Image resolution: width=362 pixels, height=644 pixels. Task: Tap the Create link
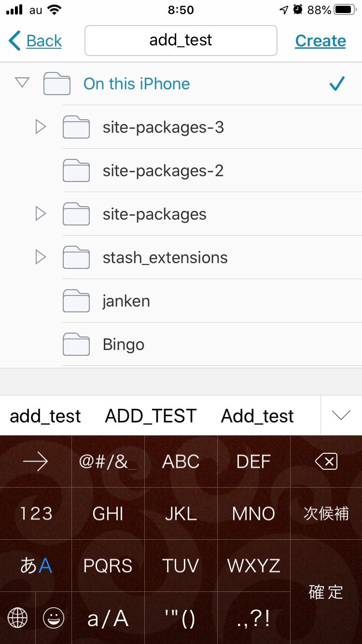(x=320, y=41)
